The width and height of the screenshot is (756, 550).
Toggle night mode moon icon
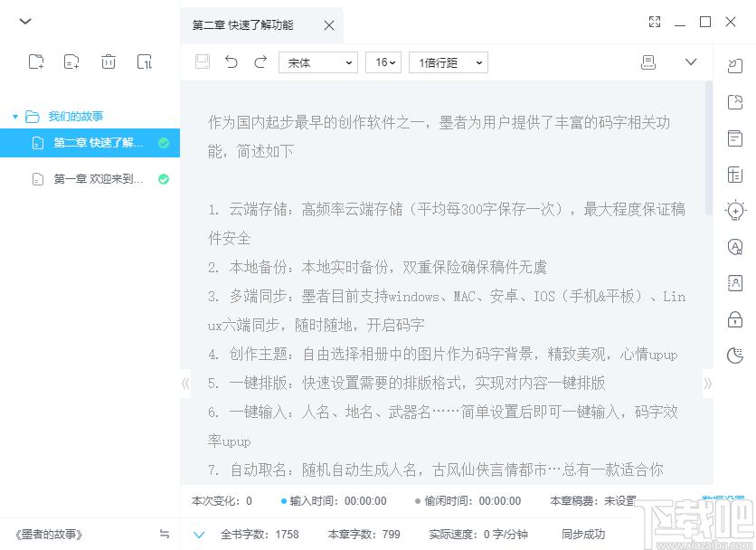coord(735,356)
